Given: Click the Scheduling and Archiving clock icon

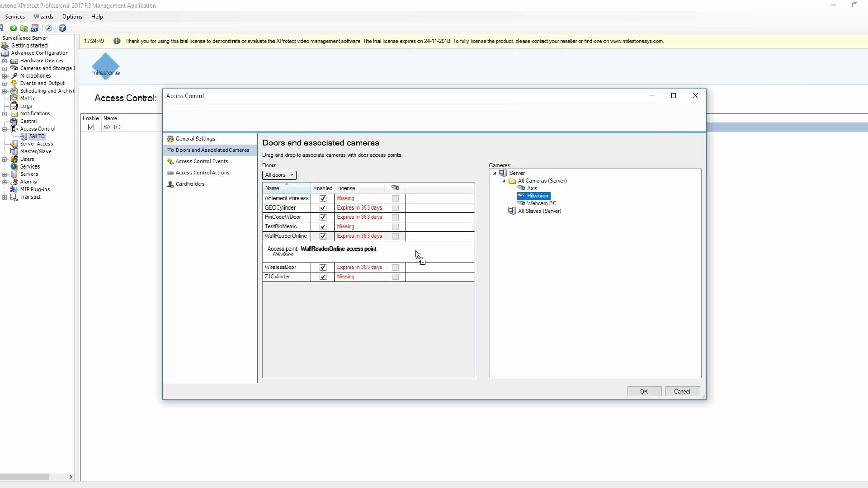Looking at the screenshot, I should [x=14, y=91].
